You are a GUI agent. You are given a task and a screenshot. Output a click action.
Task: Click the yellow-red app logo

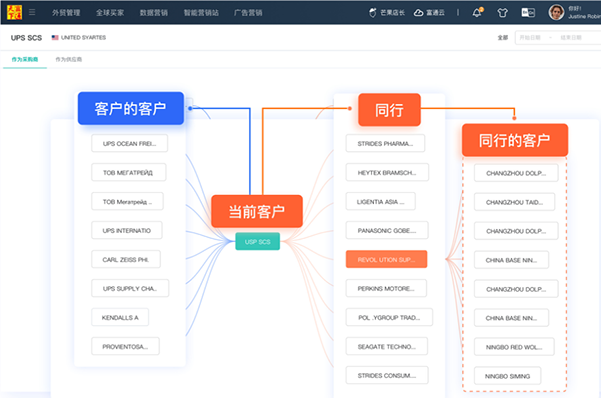coord(15,12)
